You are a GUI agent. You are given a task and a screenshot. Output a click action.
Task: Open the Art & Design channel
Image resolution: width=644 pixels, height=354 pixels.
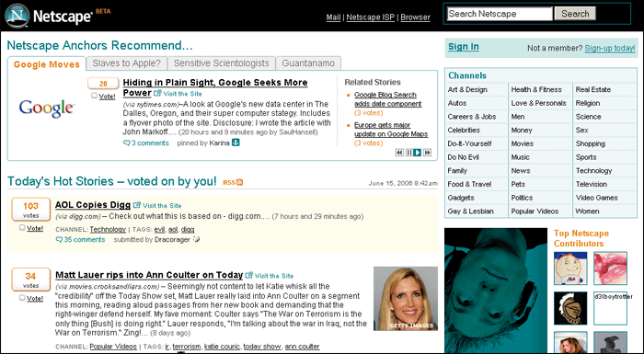pyautogui.click(x=467, y=89)
